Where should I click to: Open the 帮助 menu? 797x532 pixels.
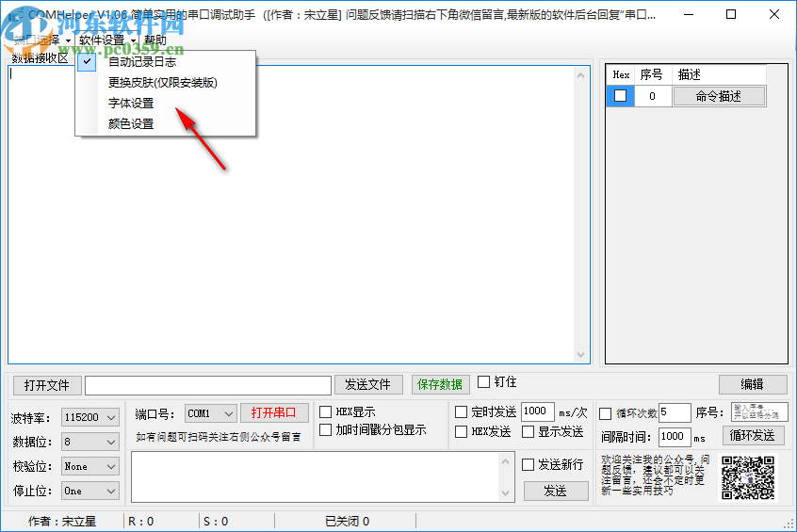155,40
